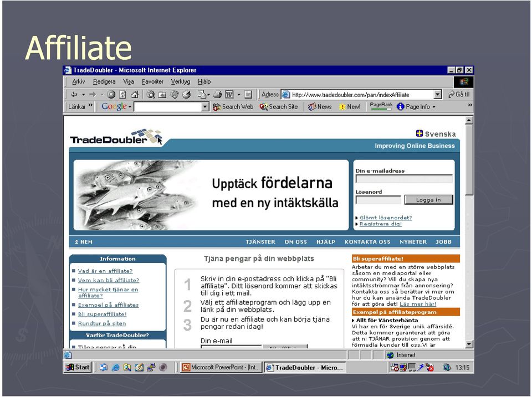Click the Lösenord password field
Viewport: 532px width, 397px height.
[378, 200]
